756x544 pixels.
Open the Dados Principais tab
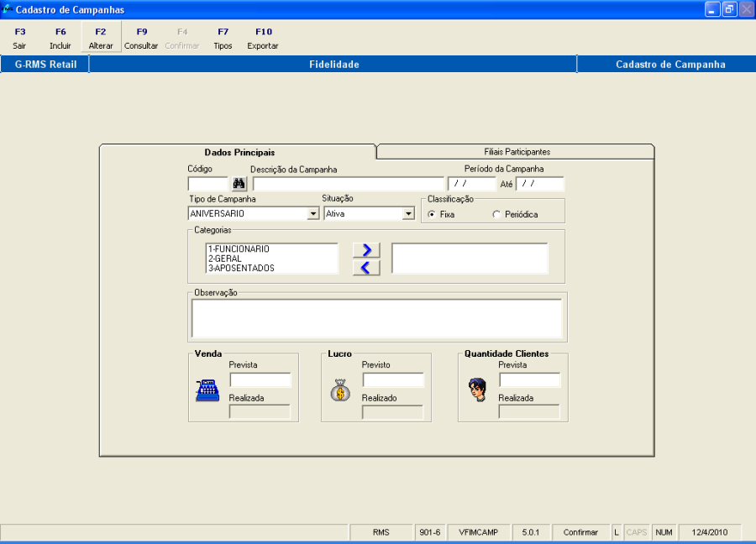pyautogui.click(x=239, y=152)
